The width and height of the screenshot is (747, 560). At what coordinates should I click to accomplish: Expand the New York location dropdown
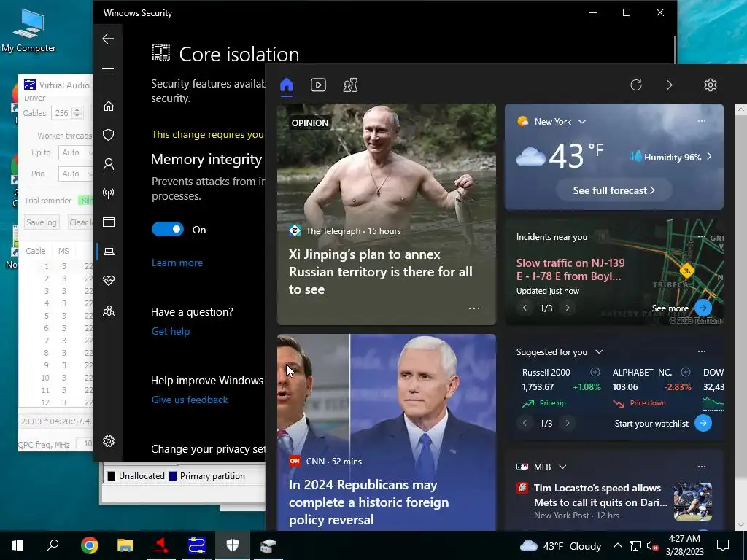click(x=581, y=122)
